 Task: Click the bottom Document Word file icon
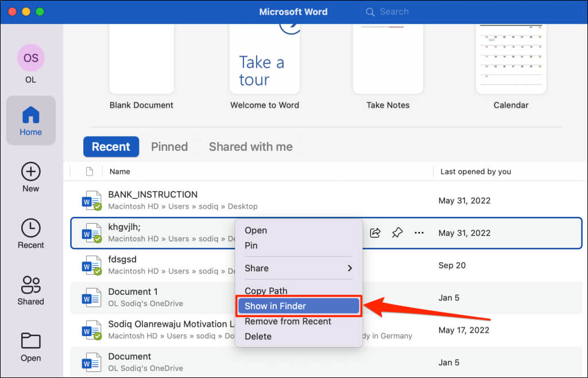[92, 363]
